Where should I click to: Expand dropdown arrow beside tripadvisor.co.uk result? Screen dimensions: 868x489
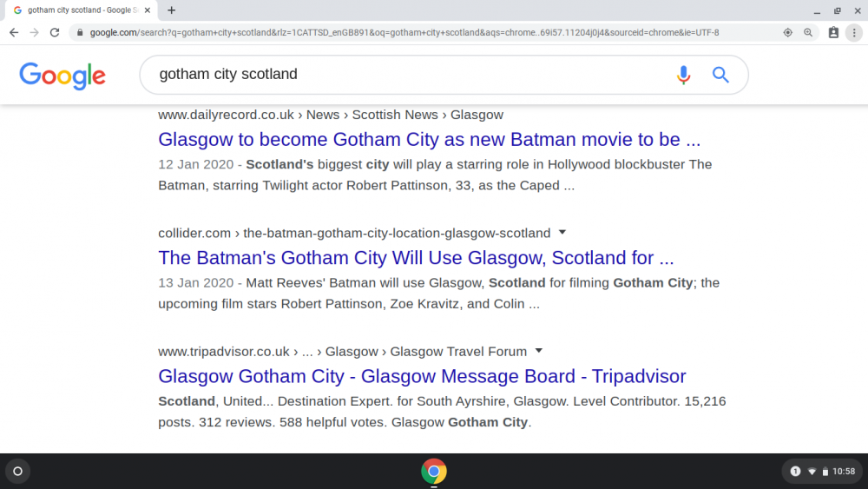tap(539, 351)
